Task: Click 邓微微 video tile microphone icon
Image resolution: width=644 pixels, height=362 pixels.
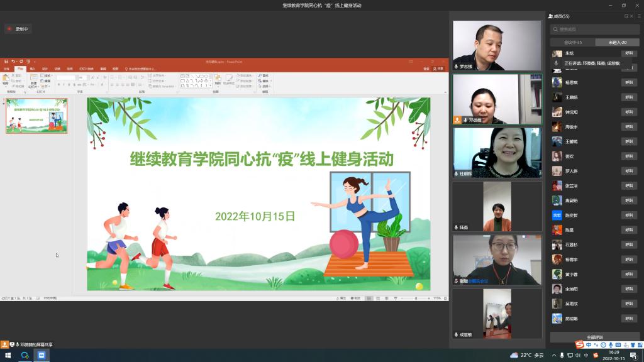Action: coord(466,119)
